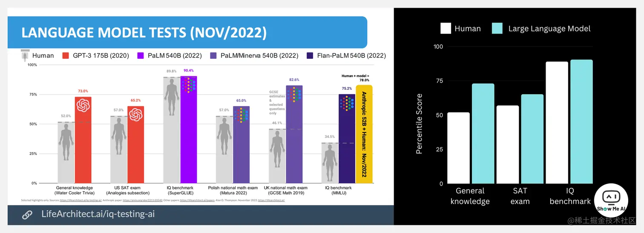This screenshot has height=233, width=644.
Task: Click the ShowMeAI robot logo
Action: point(611,201)
